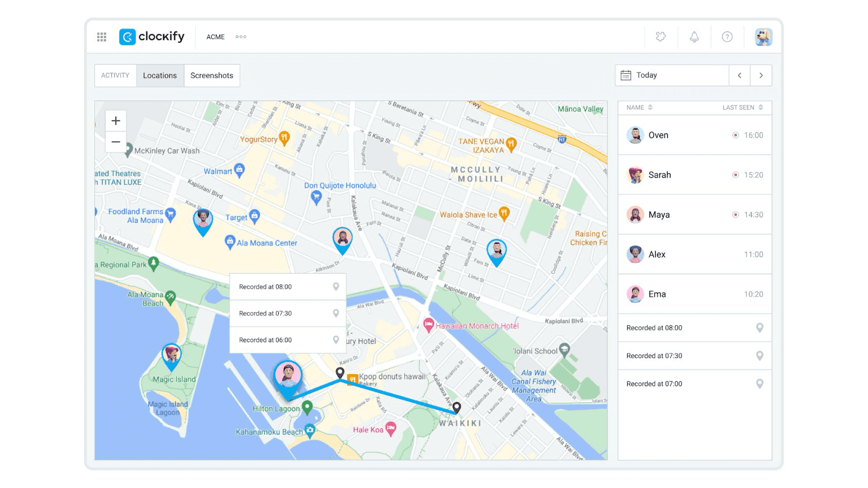This screenshot has width=868, height=488.
Task: Open the integrations puzzle icon
Action: click(x=660, y=37)
